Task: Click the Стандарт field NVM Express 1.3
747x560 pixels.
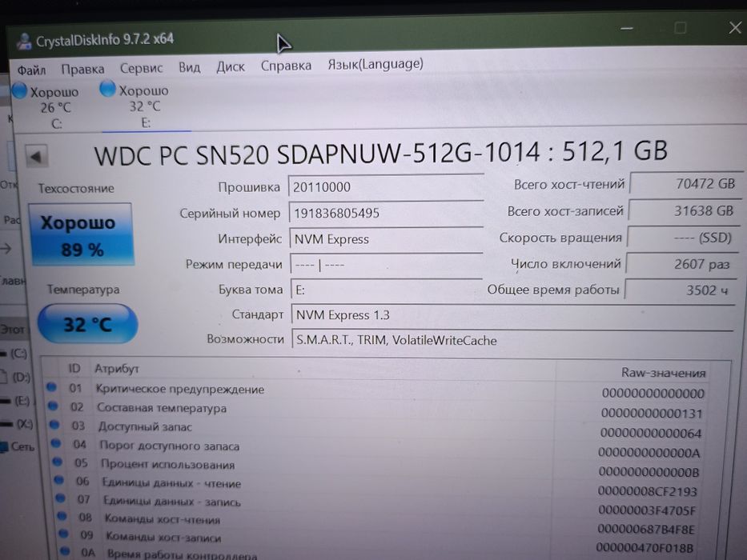Action: (512, 315)
